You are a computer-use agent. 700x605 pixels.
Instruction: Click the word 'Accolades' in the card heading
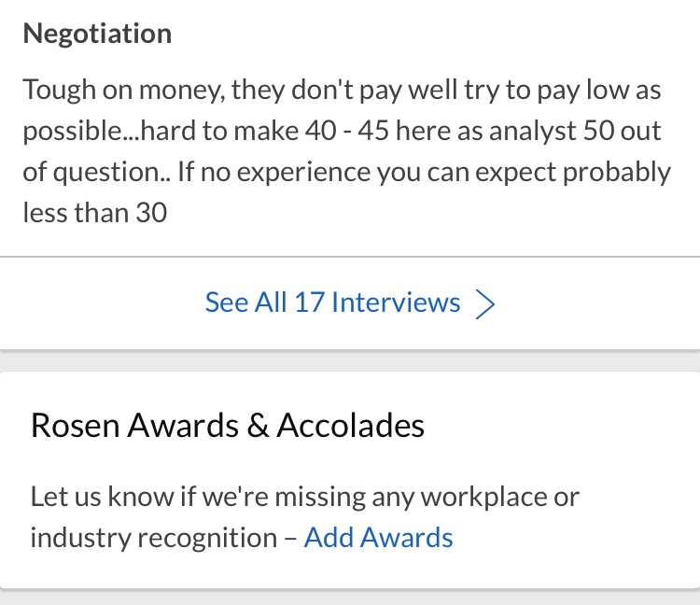(x=351, y=426)
